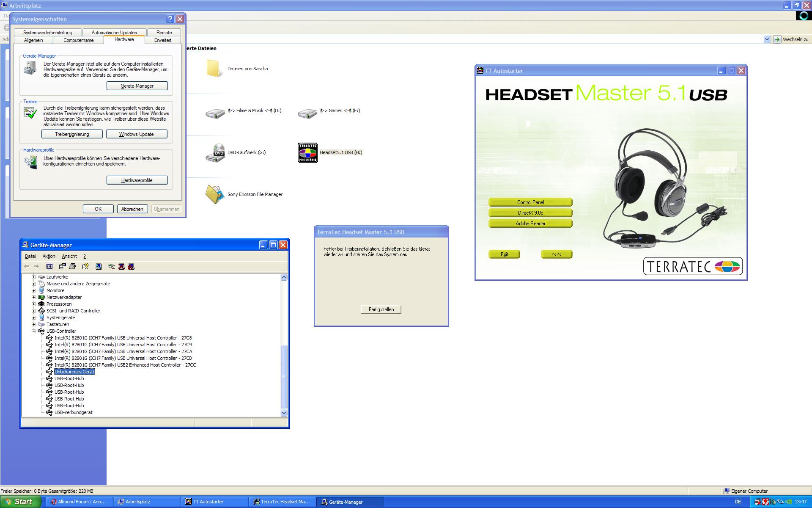
Task: Select the Unbekanntes Gerät entry
Action: click(74, 372)
